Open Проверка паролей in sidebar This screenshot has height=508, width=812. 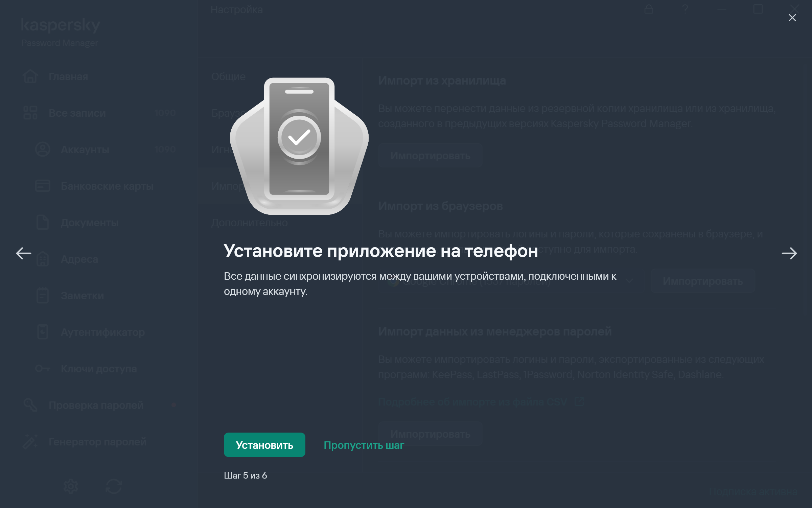96,405
